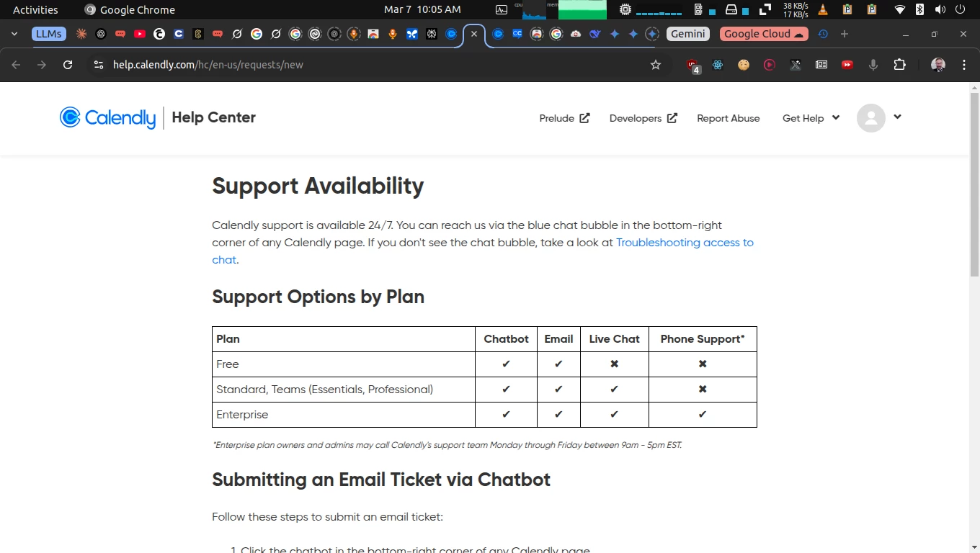Viewport: 980px width, 553px height.
Task: Switch to the ChatGPT tab
Action: click(101, 34)
